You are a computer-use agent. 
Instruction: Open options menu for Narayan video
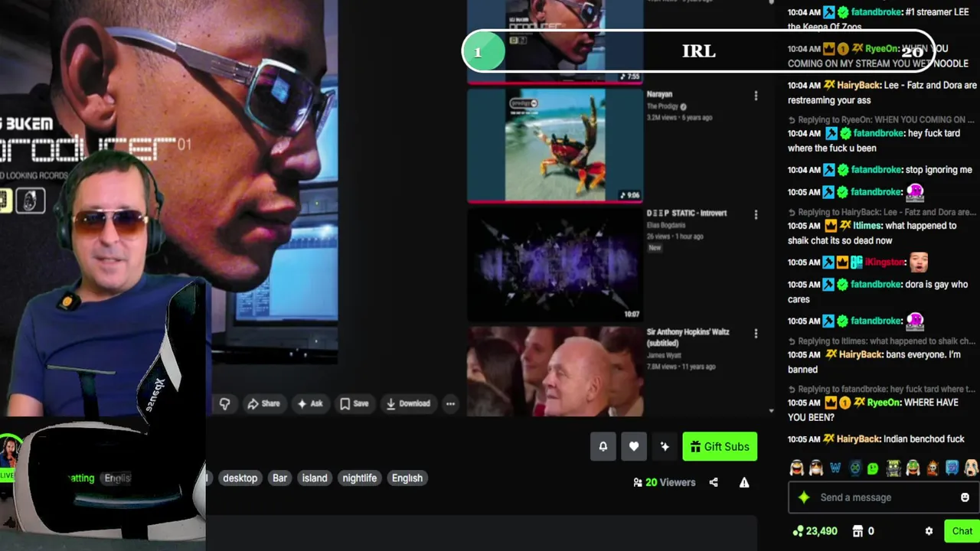pyautogui.click(x=756, y=96)
